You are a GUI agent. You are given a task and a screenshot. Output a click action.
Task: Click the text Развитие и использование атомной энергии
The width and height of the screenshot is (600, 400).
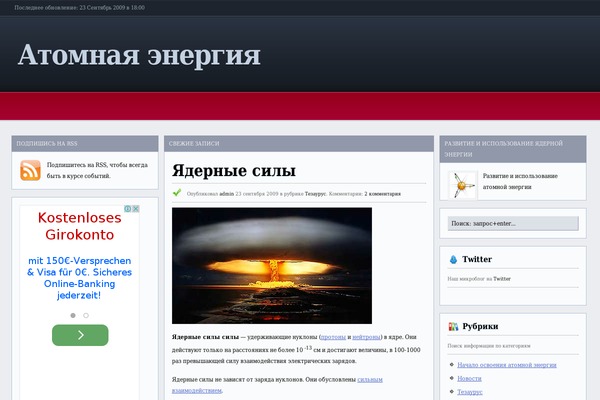[520, 181]
